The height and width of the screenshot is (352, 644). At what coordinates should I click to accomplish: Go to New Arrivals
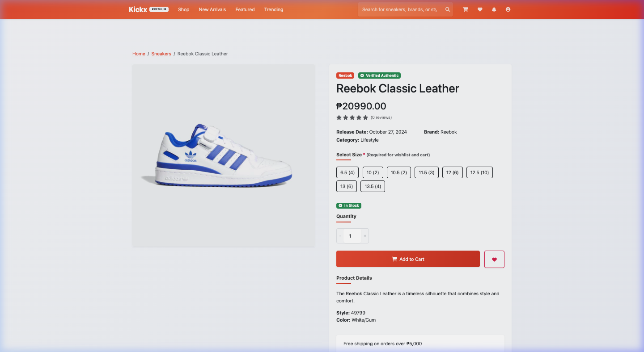(212, 9)
